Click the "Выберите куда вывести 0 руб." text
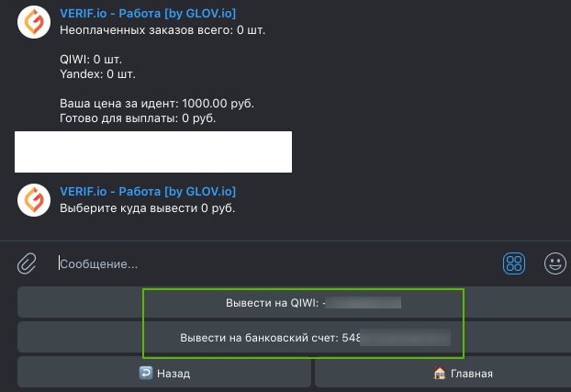Image resolution: width=571 pixels, height=392 pixels. [x=148, y=208]
